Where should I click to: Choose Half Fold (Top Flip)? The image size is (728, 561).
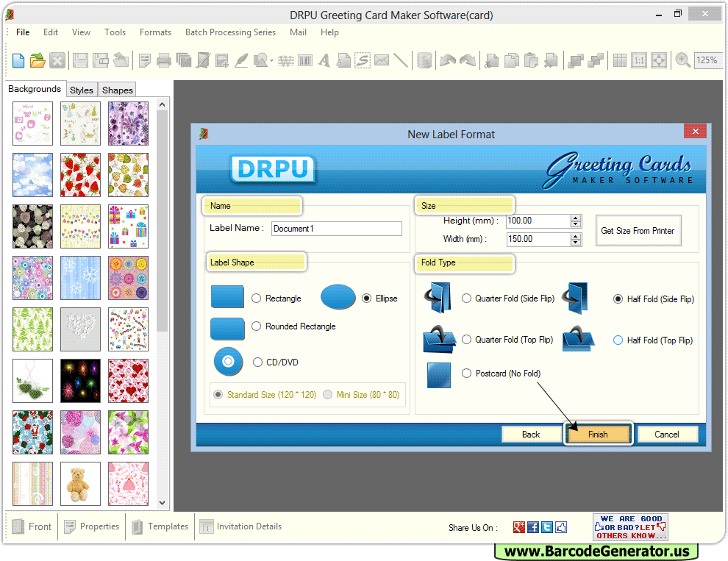[618, 340]
